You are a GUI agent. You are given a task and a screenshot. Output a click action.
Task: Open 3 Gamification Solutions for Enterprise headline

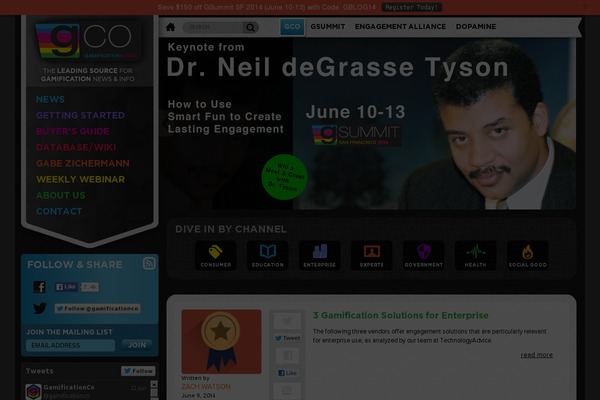point(401,315)
